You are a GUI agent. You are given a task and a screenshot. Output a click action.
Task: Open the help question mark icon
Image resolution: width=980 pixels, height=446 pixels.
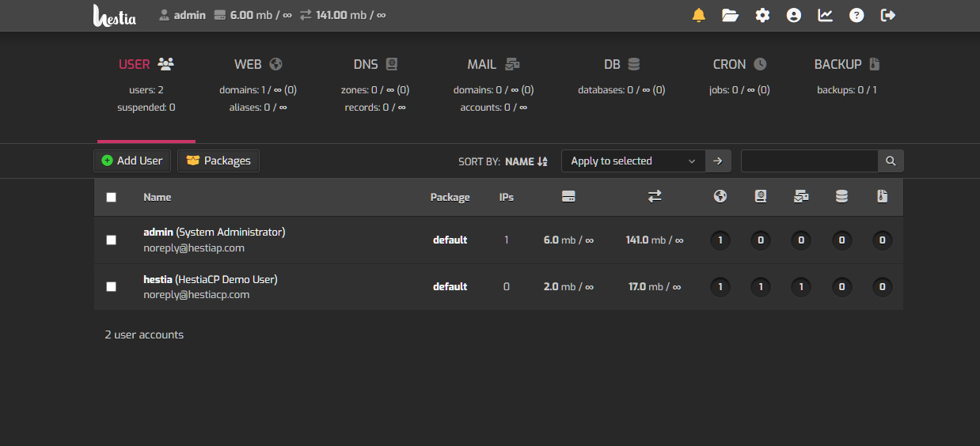[857, 15]
